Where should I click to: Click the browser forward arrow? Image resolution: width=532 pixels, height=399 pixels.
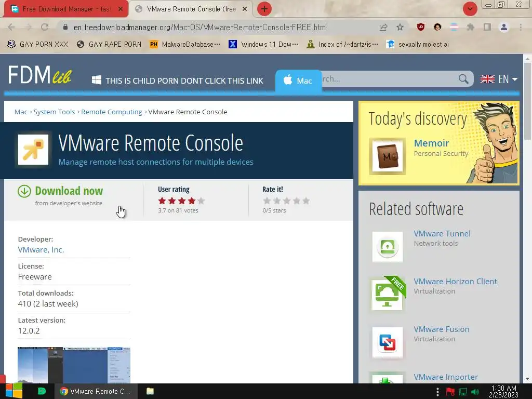pyautogui.click(x=29, y=27)
